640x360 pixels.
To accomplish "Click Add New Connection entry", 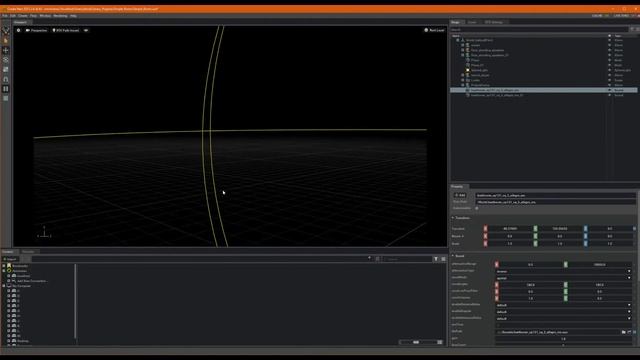I will pyautogui.click(x=31, y=281).
